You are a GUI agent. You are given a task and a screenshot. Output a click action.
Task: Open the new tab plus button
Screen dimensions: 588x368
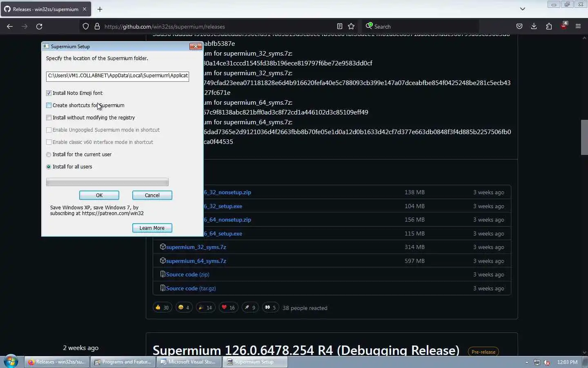(x=100, y=9)
